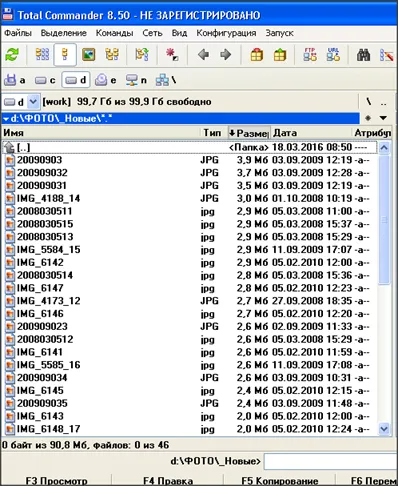The width and height of the screenshot is (398, 486).
Task: Open the URL new FTP connection icon
Action: [333, 55]
